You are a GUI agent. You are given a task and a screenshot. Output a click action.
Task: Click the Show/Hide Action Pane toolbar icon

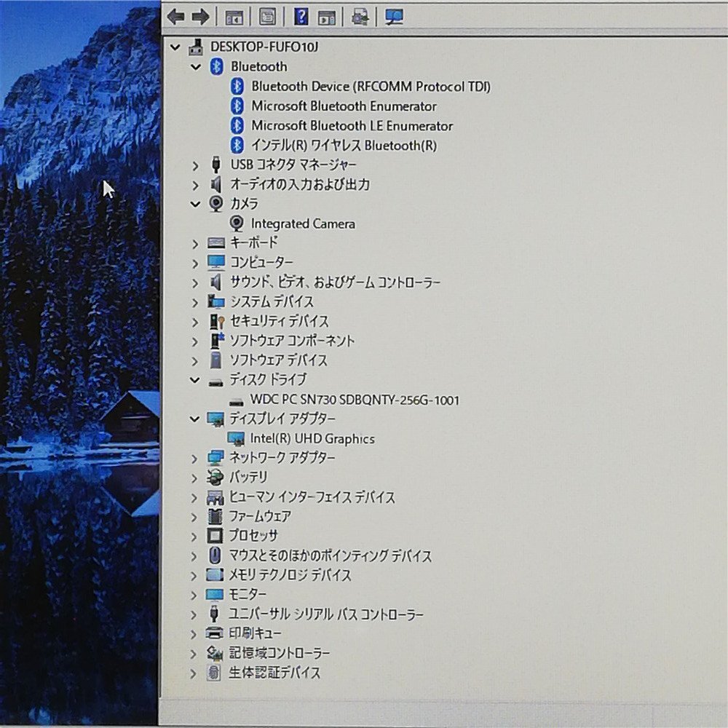tap(327, 17)
